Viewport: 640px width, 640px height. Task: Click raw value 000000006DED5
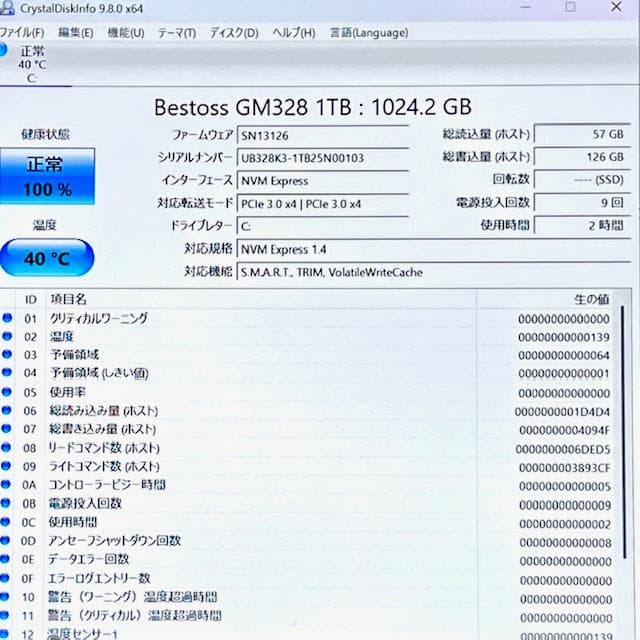pos(563,449)
